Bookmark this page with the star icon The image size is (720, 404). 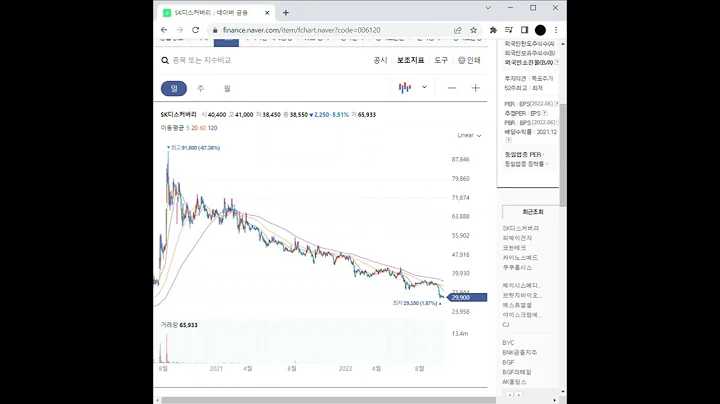473,30
